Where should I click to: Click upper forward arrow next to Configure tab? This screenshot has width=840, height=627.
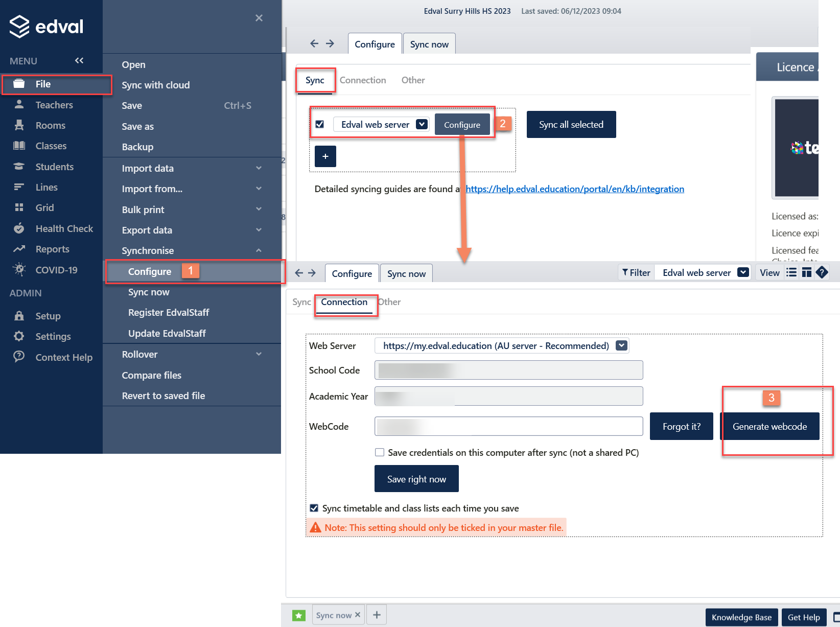tap(330, 44)
